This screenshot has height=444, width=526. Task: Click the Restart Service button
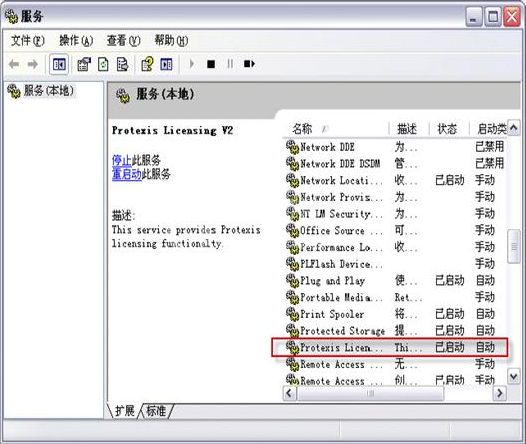click(249, 63)
